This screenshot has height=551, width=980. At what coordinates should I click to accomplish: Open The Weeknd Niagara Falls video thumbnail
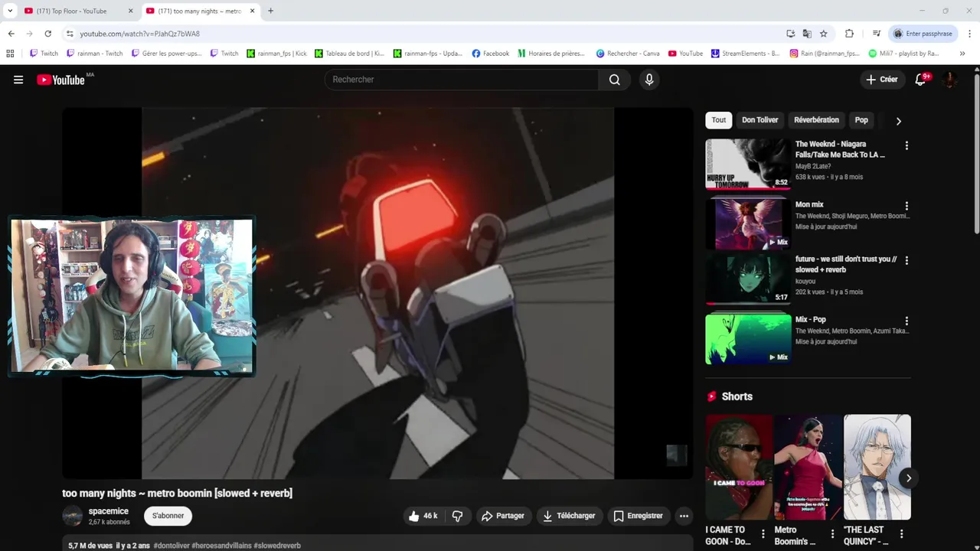click(748, 164)
